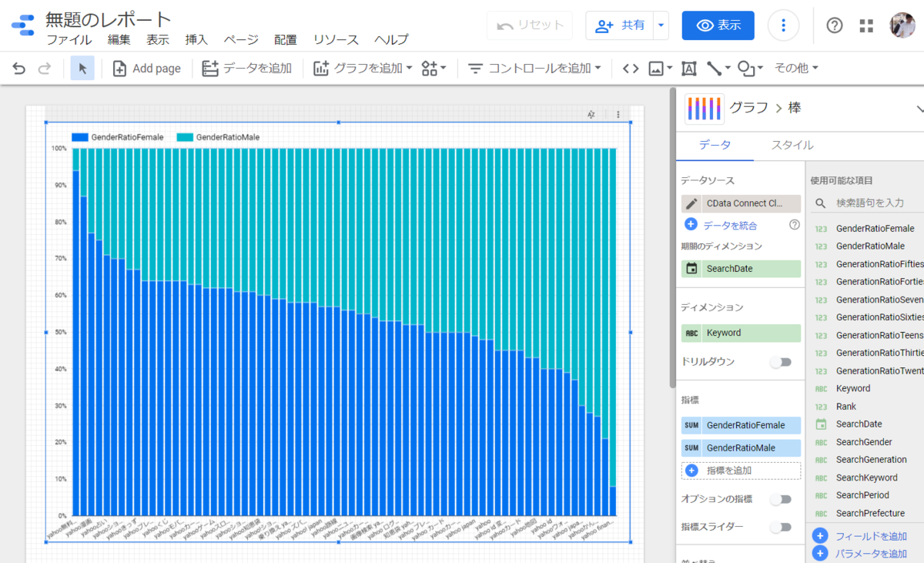Activate the selection pointer tool
The height and width of the screenshot is (563, 924).
[x=82, y=69]
